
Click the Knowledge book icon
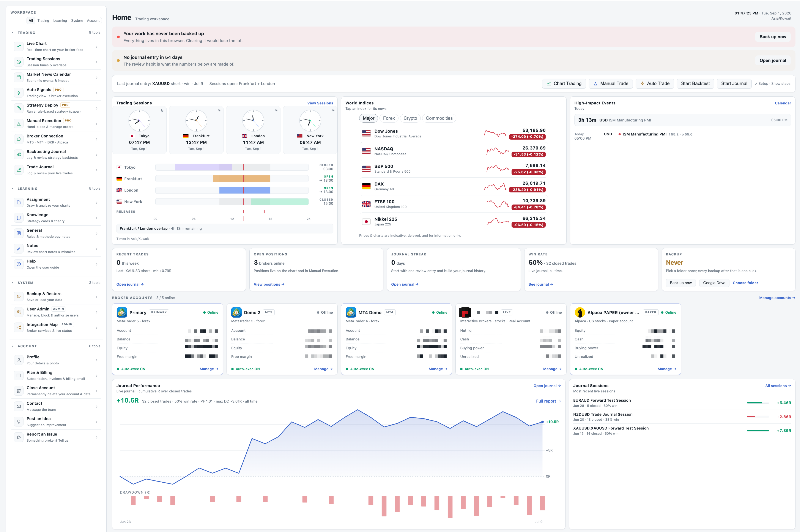19,218
